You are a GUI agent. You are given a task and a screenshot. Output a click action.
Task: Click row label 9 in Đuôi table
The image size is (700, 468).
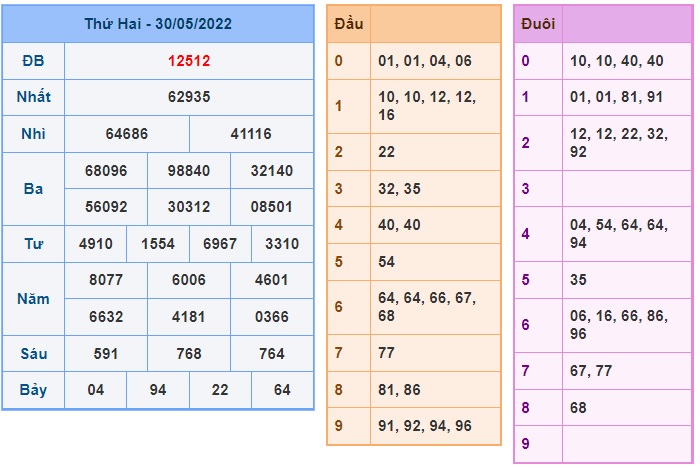(x=525, y=444)
